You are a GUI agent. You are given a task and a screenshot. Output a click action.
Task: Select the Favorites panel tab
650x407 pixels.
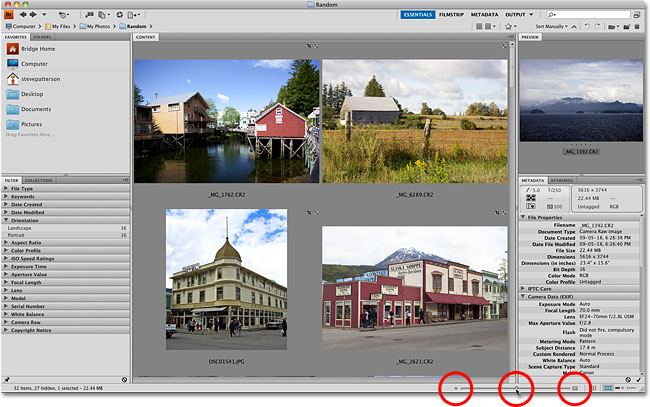(x=16, y=37)
